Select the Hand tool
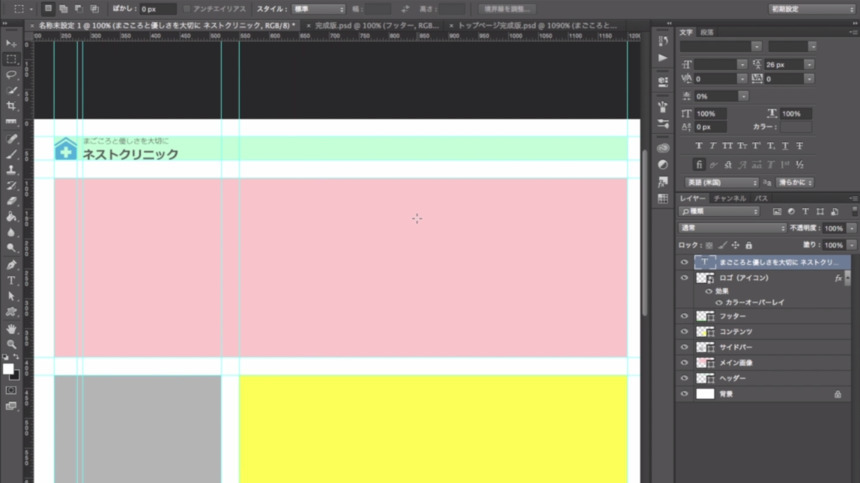 click(11, 329)
